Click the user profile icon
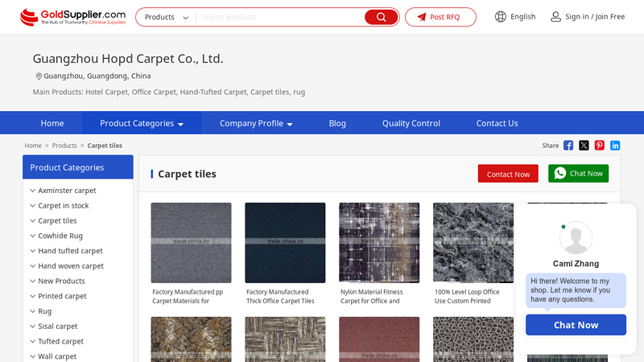This screenshot has width=644, height=362. [x=555, y=17]
